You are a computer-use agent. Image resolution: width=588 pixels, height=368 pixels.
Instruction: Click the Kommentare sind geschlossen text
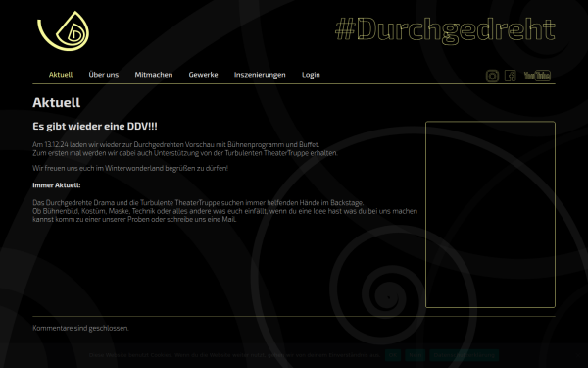point(80,328)
